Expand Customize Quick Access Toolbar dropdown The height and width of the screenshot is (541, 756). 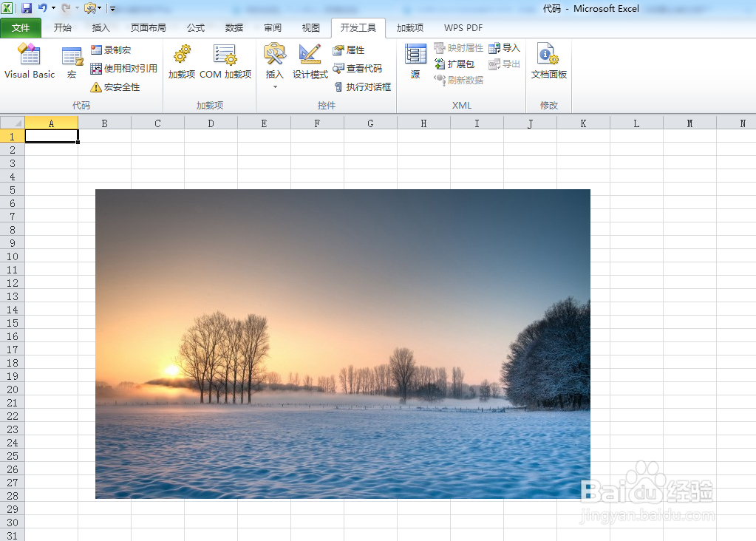point(112,9)
